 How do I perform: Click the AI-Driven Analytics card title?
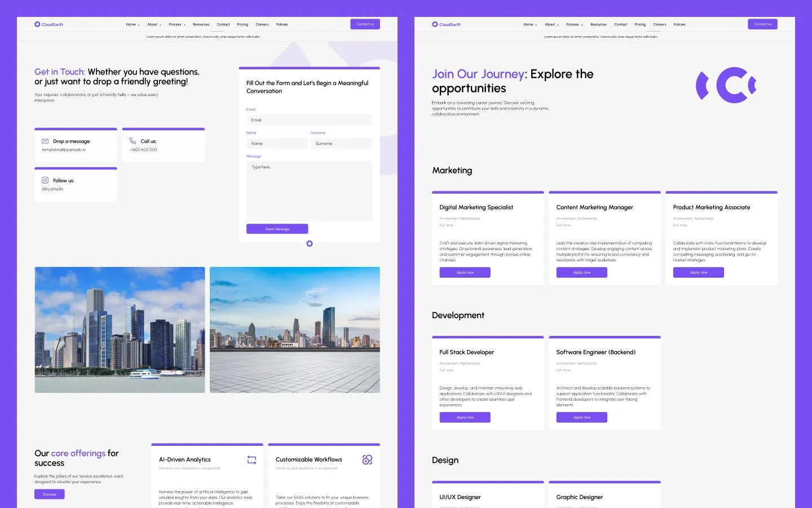pyautogui.click(x=185, y=459)
